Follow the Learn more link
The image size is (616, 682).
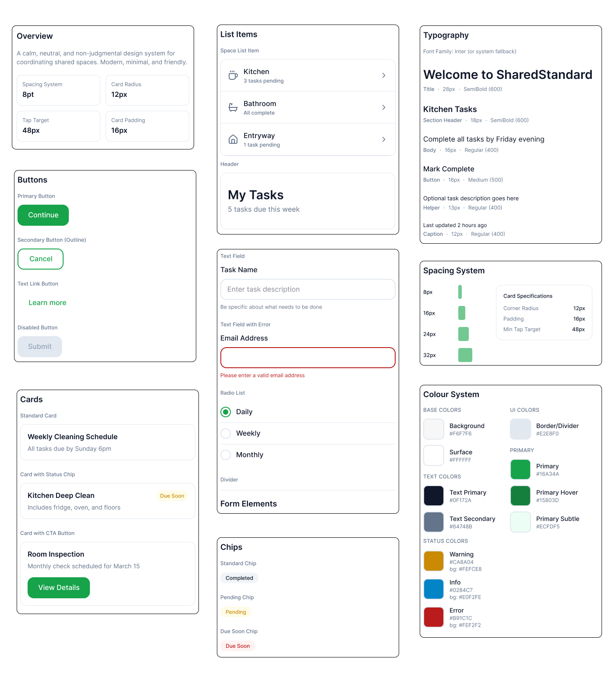coord(47,303)
